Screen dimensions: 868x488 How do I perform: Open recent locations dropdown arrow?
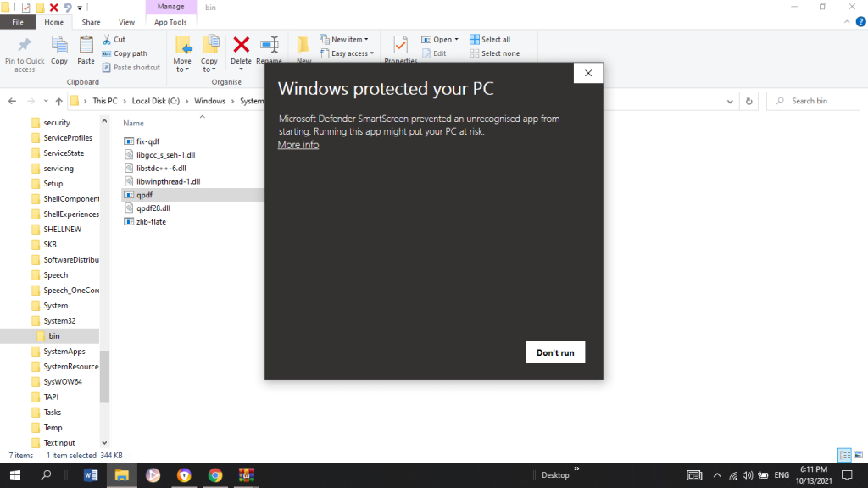pos(46,102)
